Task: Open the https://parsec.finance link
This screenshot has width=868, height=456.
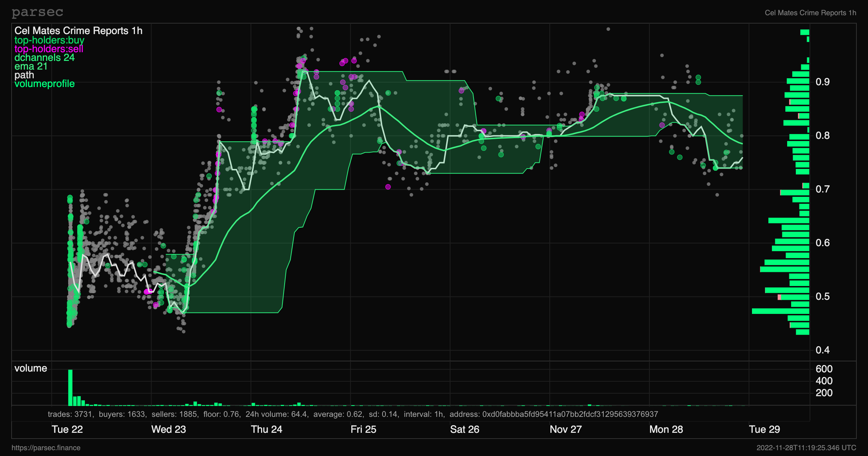Action: [46, 448]
